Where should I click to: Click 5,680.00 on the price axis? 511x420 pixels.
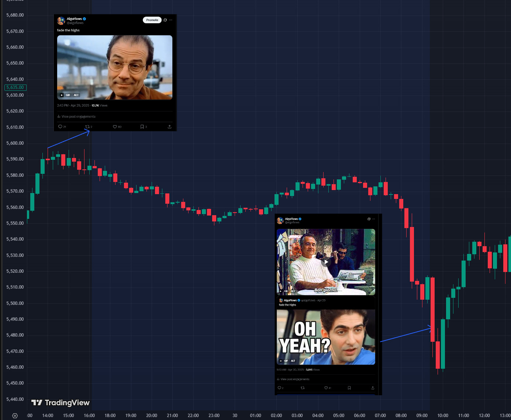point(15,15)
